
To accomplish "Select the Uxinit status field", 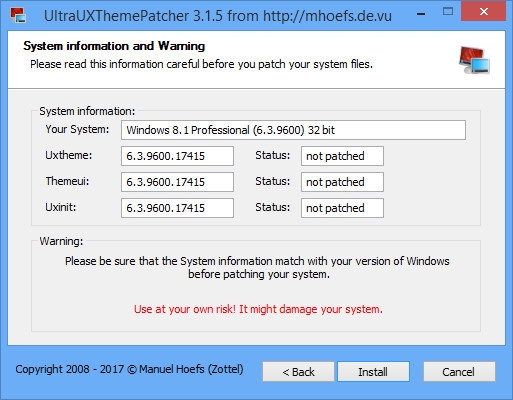I will point(342,208).
